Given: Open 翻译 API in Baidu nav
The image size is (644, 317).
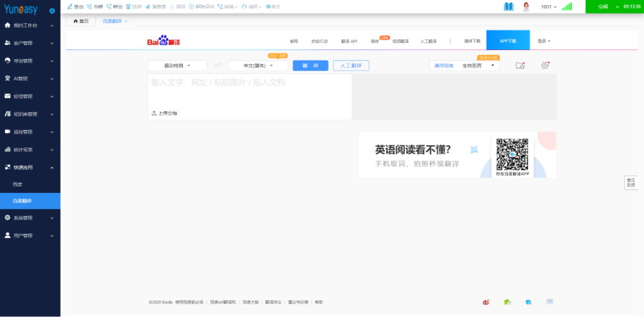Looking at the screenshot, I should click(x=349, y=41).
